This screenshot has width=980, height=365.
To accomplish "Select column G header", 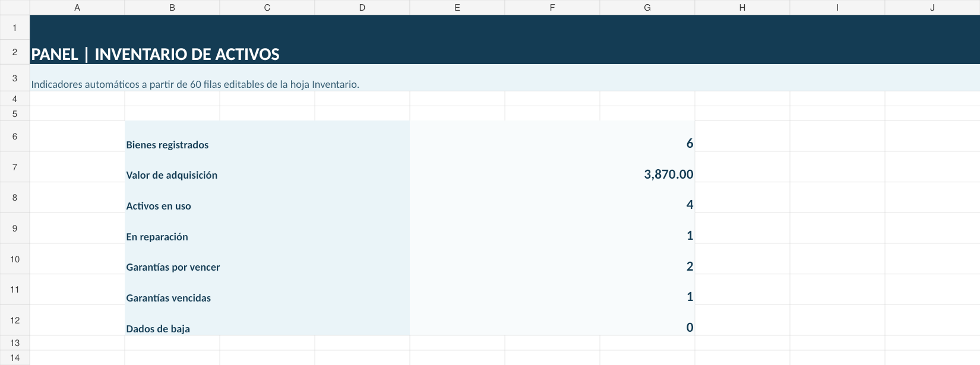I will point(647,8).
